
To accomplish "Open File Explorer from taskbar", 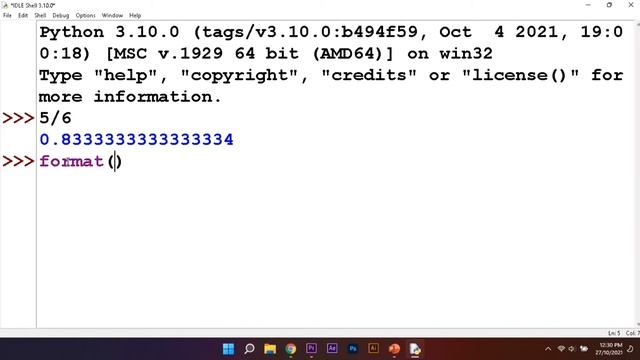I will pyautogui.click(x=270, y=349).
